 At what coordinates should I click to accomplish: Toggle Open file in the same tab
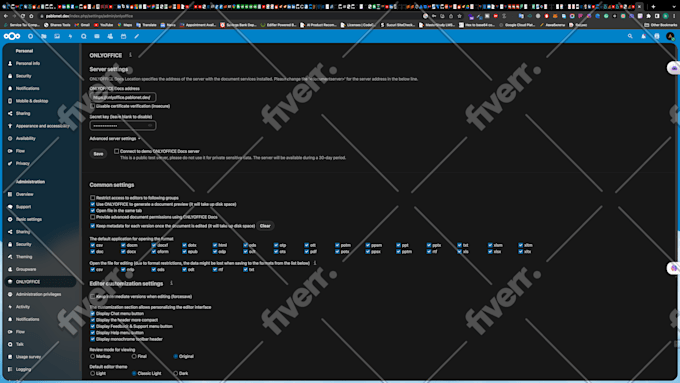(x=92, y=211)
